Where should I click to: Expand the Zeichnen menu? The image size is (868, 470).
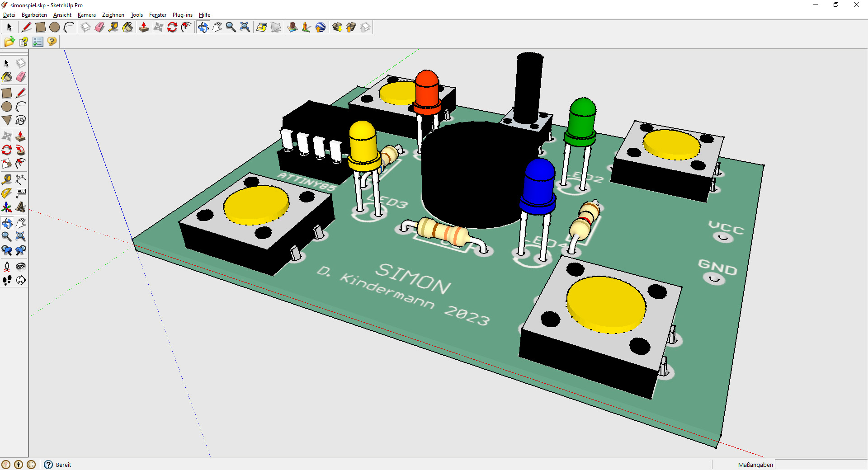tap(113, 15)
